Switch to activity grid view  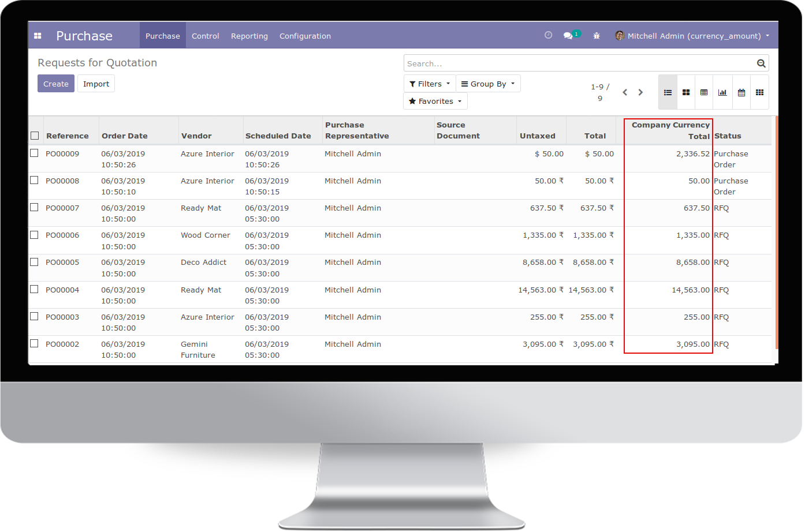(x=760, y=92)
